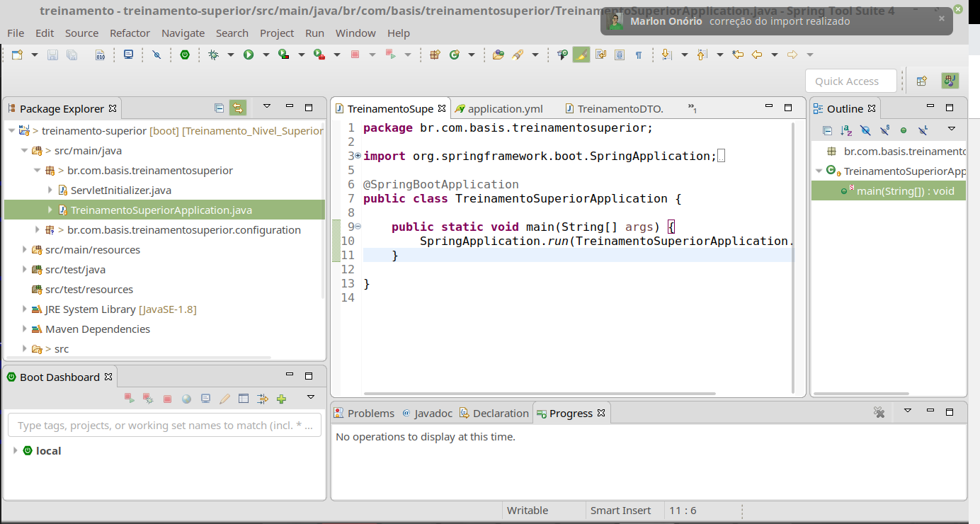Run the application with the green Run icon
This screenshot has height=524, width=980.
249,54
